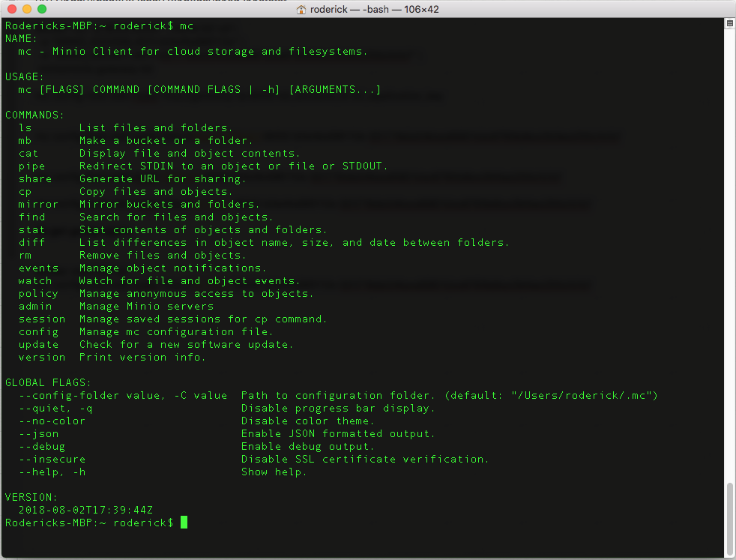Click the text 'Show help.'
This screenshot has width=736, height=560.
pyautogui.click(x=274, y=472)
